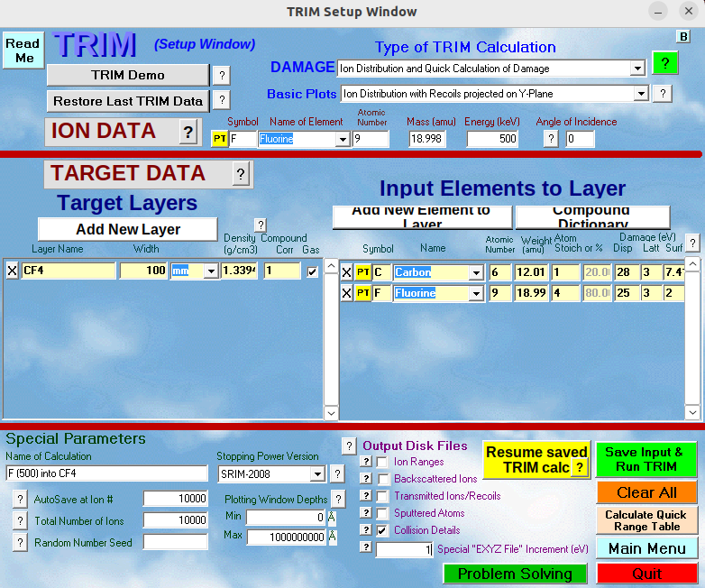
Task: Click the EXYZ File Increment field
Action: click(x=404, y=550)
